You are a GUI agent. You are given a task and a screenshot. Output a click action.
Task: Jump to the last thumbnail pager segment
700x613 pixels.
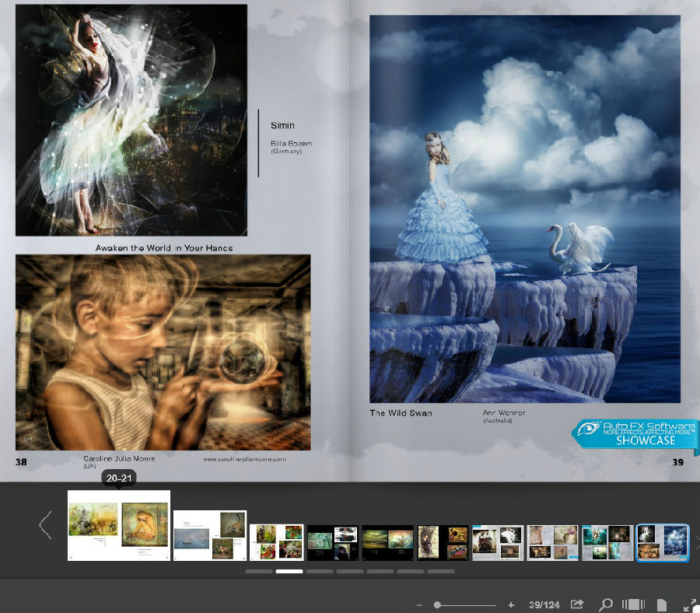click(x=441, y=572)
